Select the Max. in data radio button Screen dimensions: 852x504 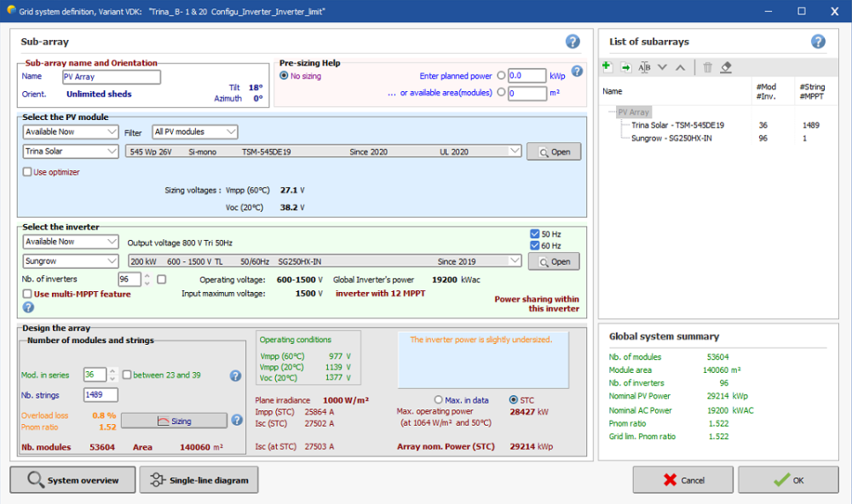tap(439, 399)
